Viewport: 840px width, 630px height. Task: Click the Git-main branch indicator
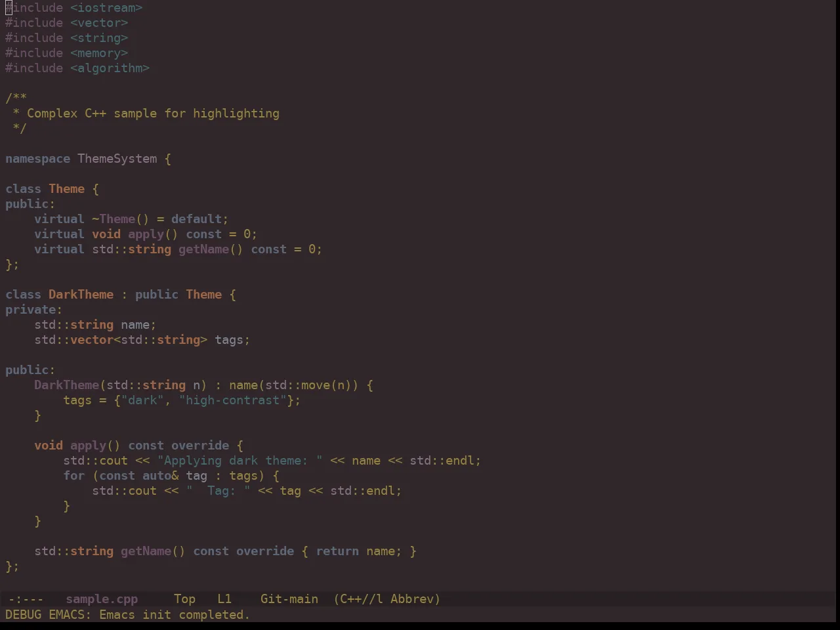[x=289, y=599]
